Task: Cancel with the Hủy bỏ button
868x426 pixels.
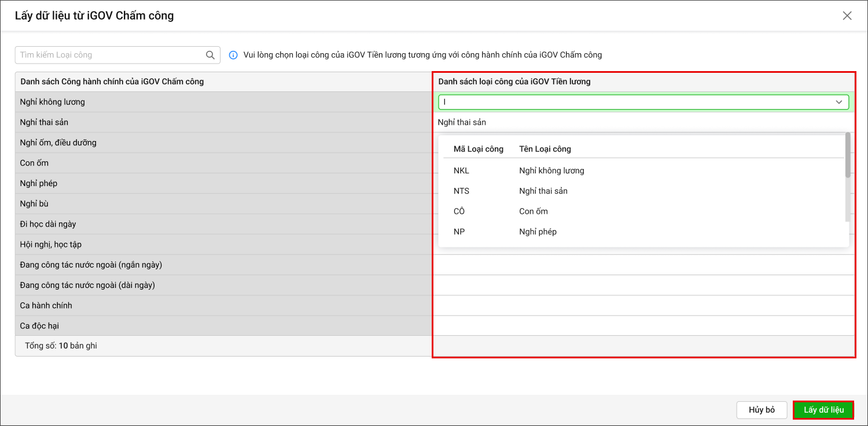Action: pos(762,410)
